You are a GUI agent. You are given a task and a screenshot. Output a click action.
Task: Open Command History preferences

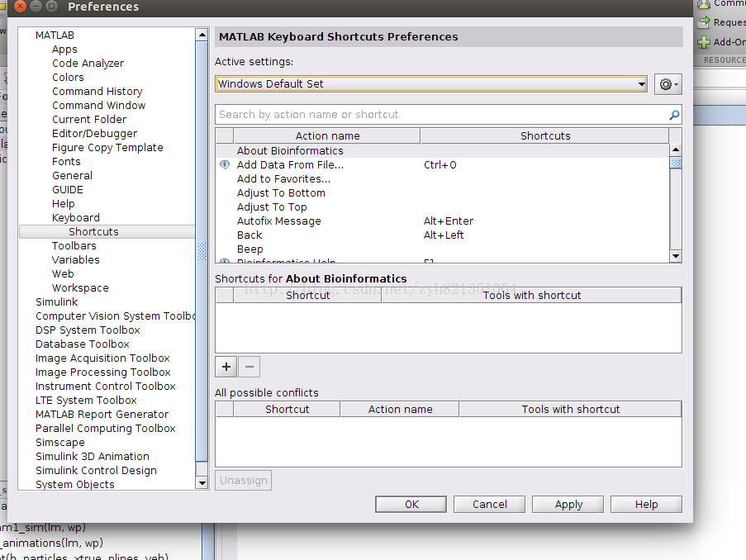[97, 92]
